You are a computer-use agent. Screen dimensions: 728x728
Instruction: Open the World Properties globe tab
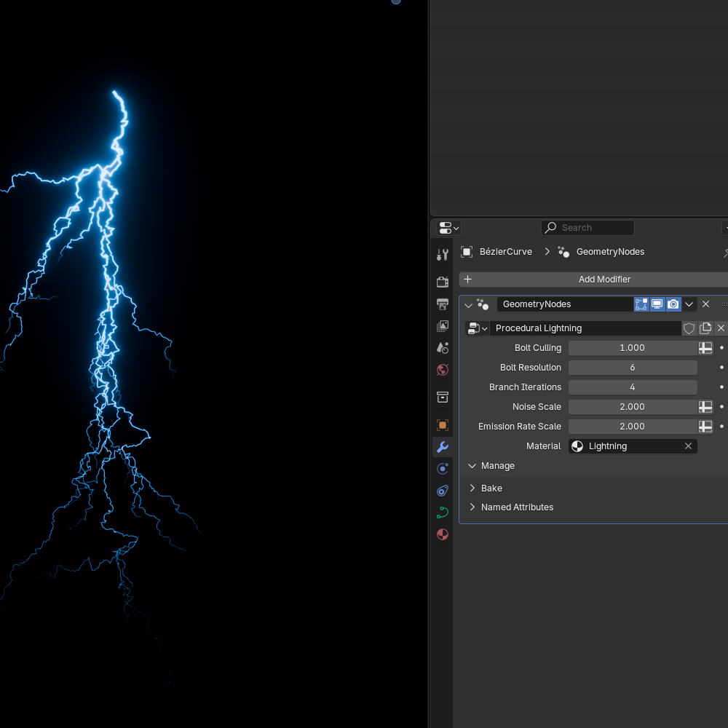[x=442, y=369]
